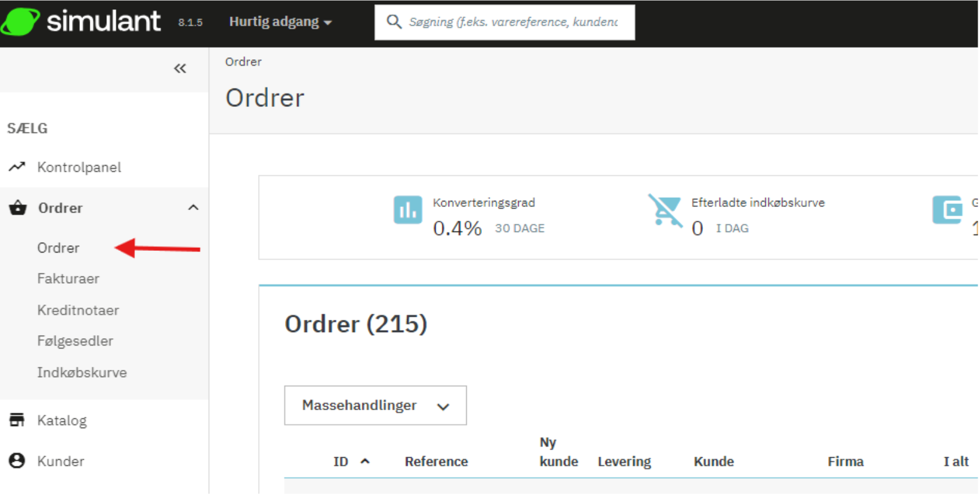This screenshot has width=980, height=495.
Task: Click the search magnifier icon
Action: click(x=394, y=22)
